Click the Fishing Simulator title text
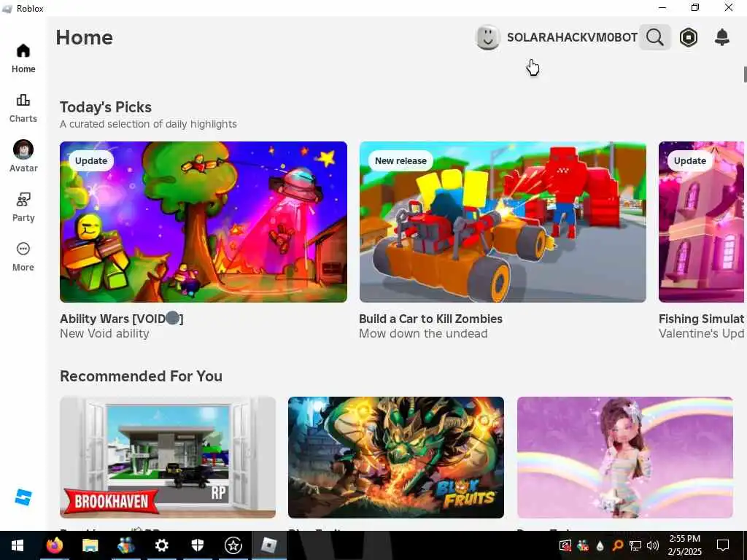The image size is (747, 560). coord(701,319)
